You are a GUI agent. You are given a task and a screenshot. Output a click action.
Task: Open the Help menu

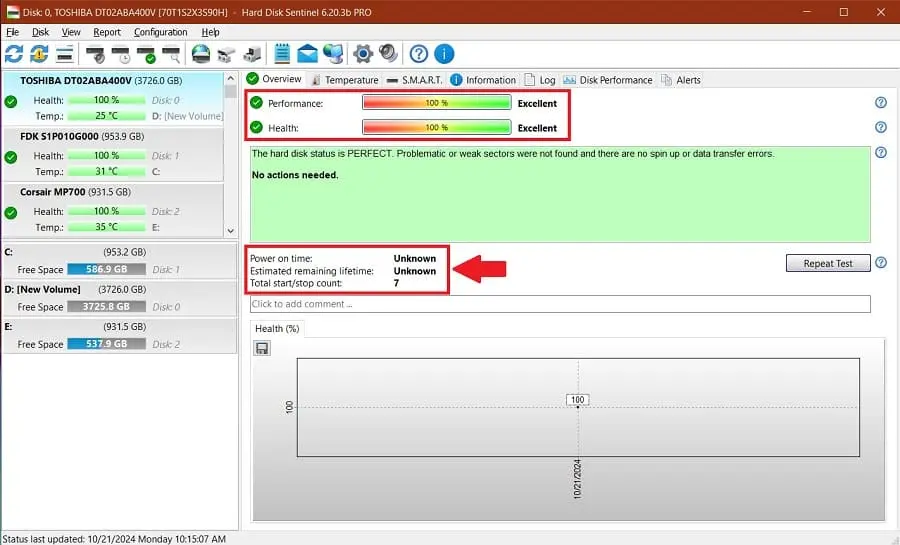coord(210,32)
